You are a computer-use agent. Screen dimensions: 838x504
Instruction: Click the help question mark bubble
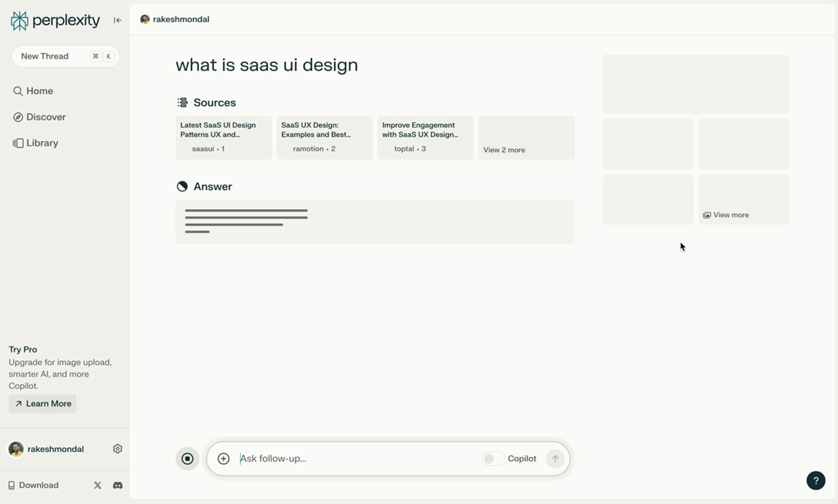pyautogui.click(x=816, y=480)
